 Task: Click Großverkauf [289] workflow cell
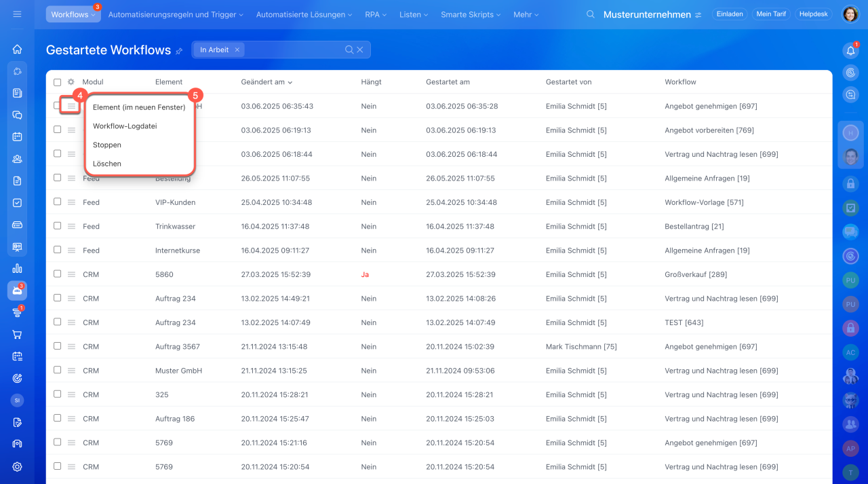coord(696,274)
